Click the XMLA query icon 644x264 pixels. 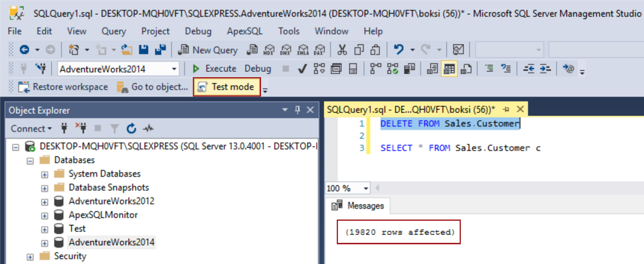pyautogui.click(x=302, y=50)
